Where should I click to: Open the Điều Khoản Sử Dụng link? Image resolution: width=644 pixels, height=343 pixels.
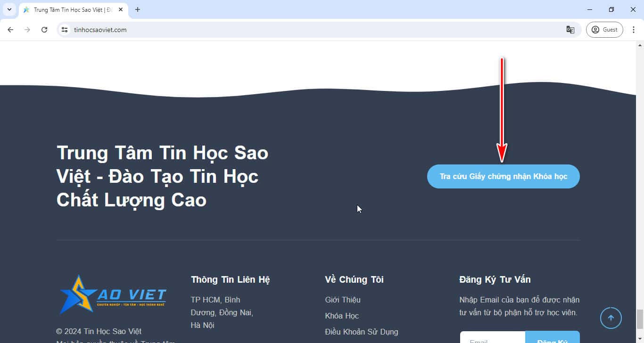click(362, 332)
